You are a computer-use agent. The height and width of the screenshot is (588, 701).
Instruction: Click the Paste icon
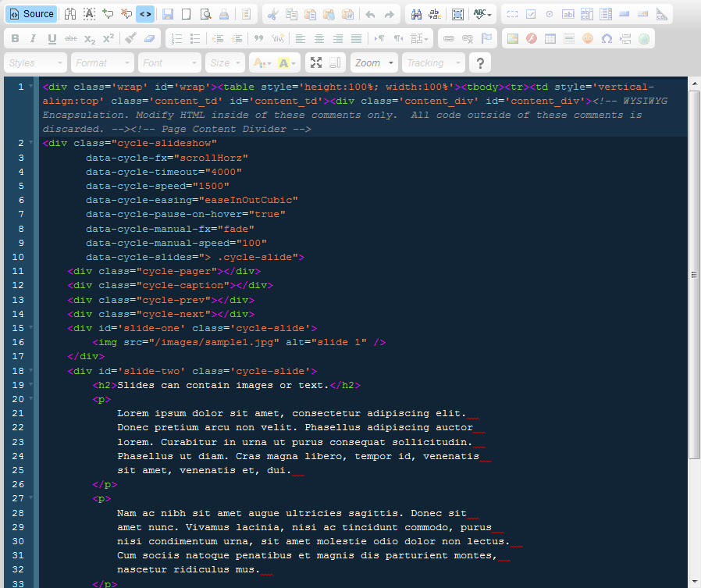tap(310, 14)
